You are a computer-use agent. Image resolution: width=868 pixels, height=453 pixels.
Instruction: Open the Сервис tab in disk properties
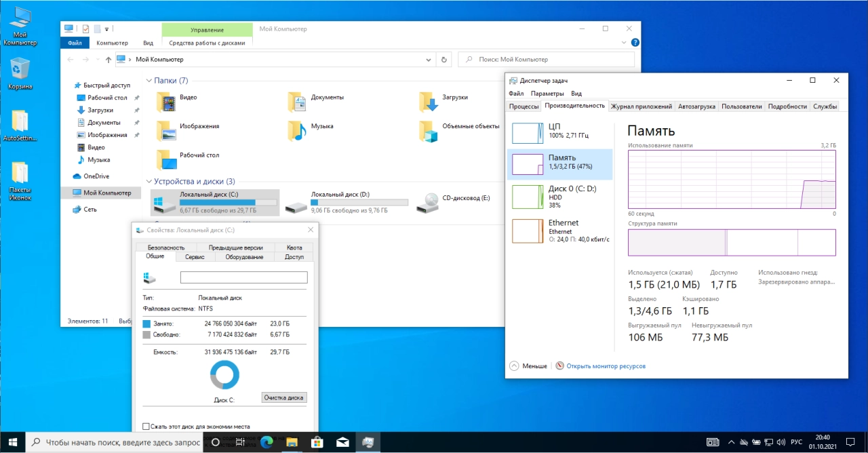tap(195, 257)
